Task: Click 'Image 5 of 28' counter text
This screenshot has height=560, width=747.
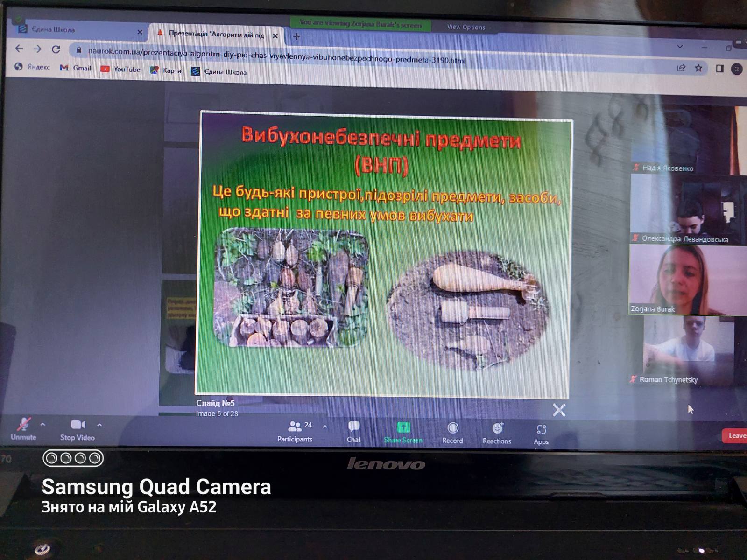Action: [217, 413]
